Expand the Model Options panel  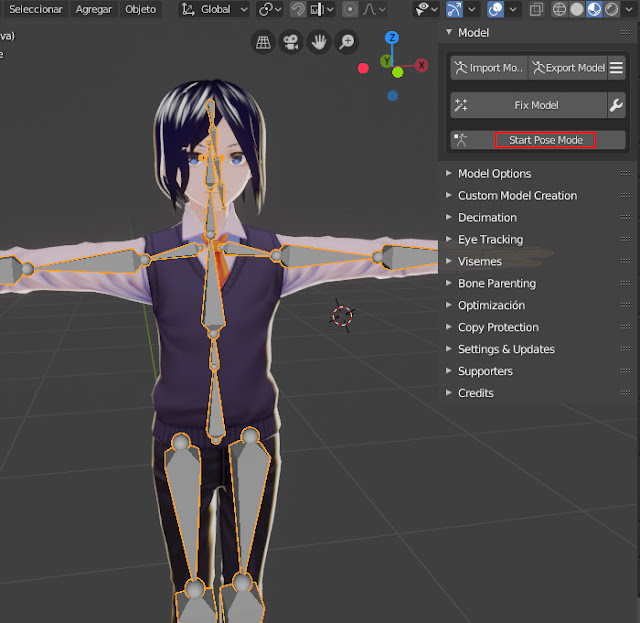click(x=449, y=173)
